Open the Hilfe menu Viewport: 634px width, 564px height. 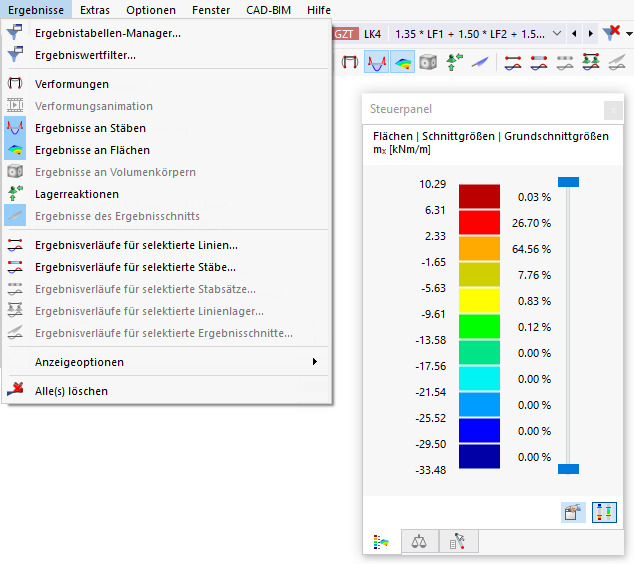click(319, 10)
